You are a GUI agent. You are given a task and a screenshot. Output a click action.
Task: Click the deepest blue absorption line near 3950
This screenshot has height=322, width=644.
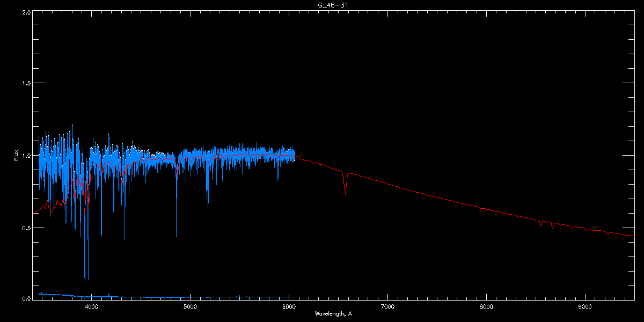85,241
